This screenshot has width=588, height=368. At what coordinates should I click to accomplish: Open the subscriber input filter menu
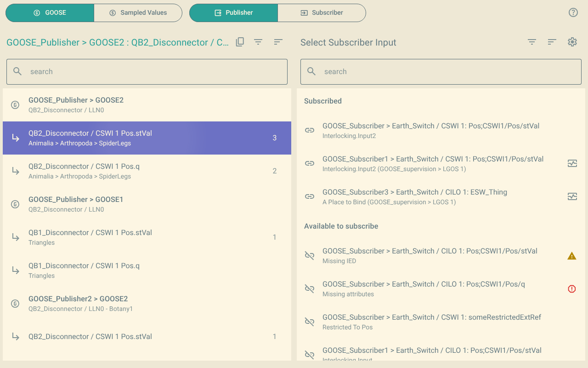532,42
